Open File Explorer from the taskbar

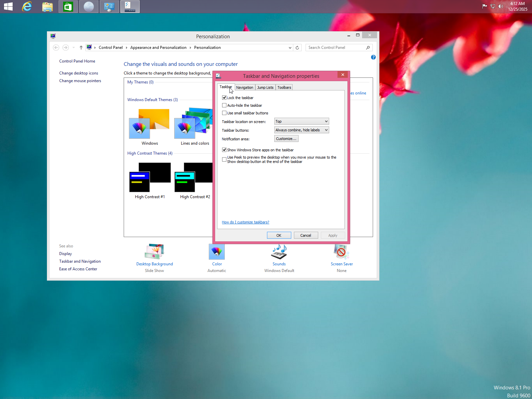pyautogui.click(x=47, y=6)
